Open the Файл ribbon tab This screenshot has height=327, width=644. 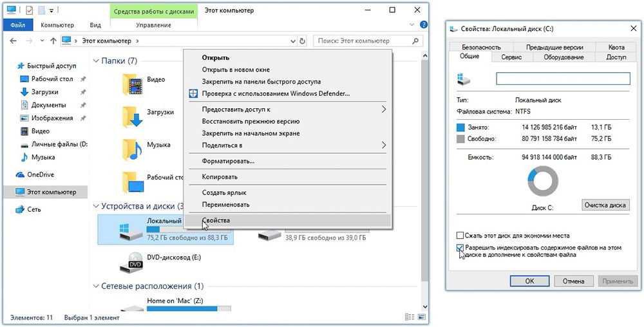tap(18, 25)
